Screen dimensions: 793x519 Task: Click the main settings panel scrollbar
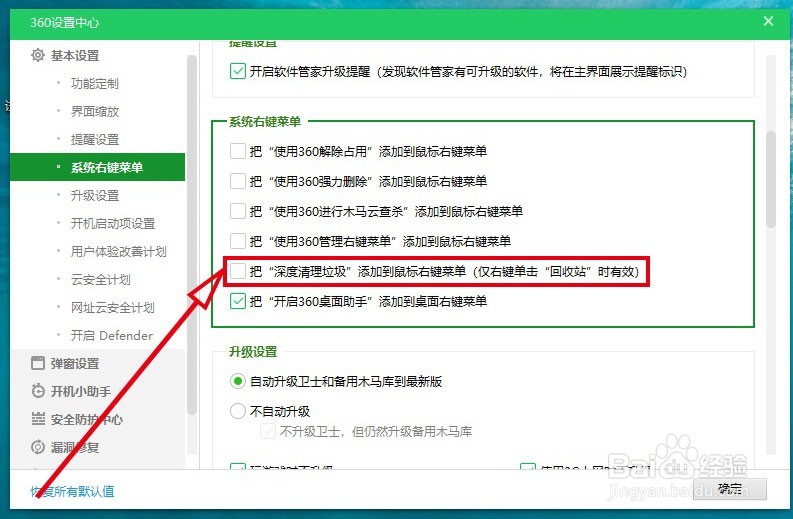[771, 179]
